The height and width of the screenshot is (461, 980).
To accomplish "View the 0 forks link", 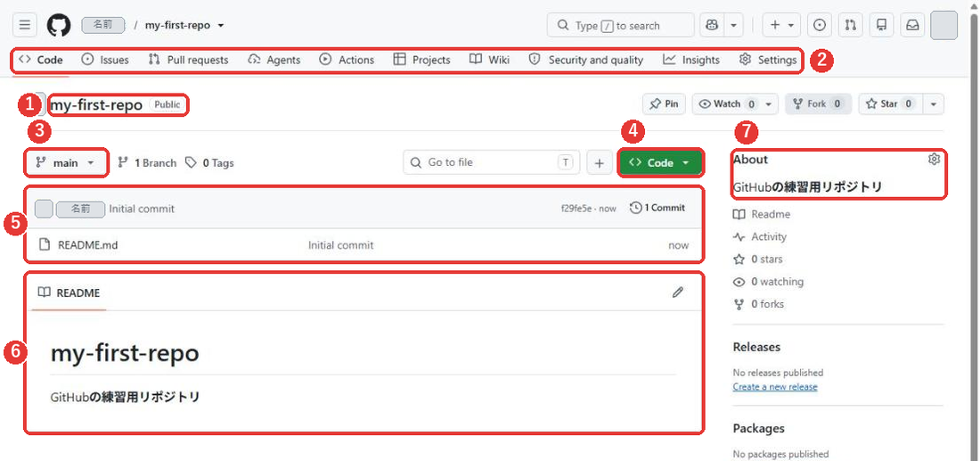I will point(759,305).
